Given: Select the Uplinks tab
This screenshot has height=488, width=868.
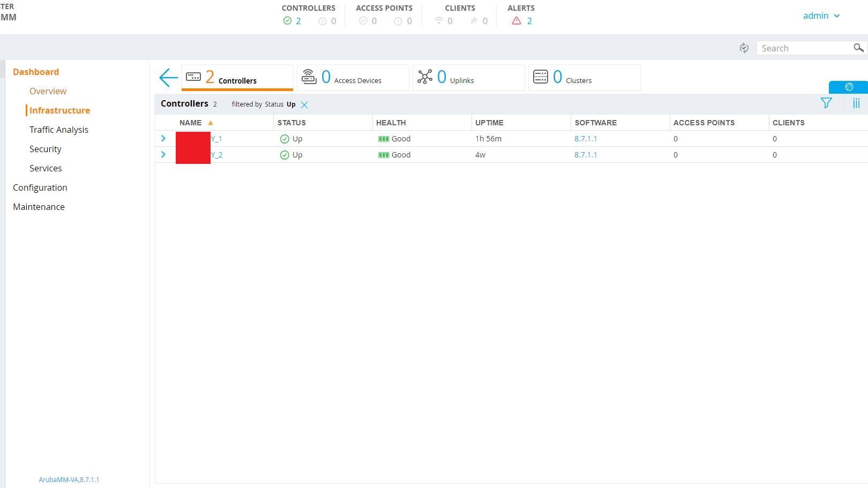Looking at the screenshot, I should (x=469, y=78).
